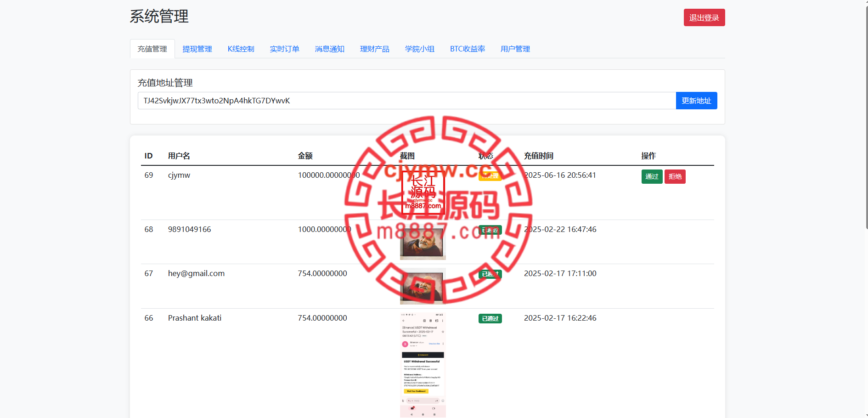This screenshot has height=418, width=868.
Task: Click the recharge address input field
Action: click(x=407, y=101)
